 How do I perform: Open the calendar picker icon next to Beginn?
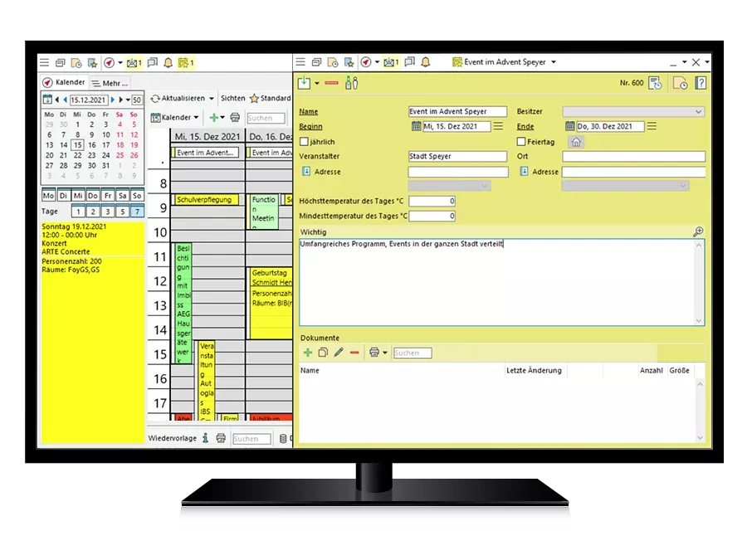[416, 127]
